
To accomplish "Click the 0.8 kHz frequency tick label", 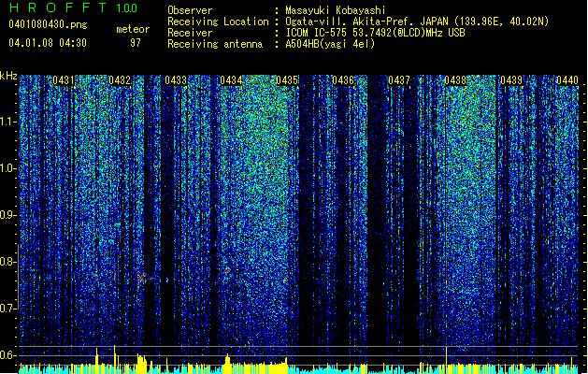I will [x=7, y=262].
